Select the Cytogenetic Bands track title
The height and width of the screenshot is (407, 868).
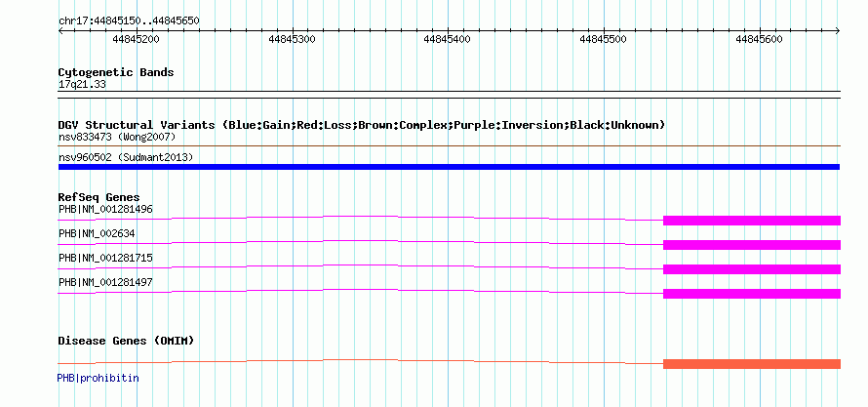click(x=116, y=72)
